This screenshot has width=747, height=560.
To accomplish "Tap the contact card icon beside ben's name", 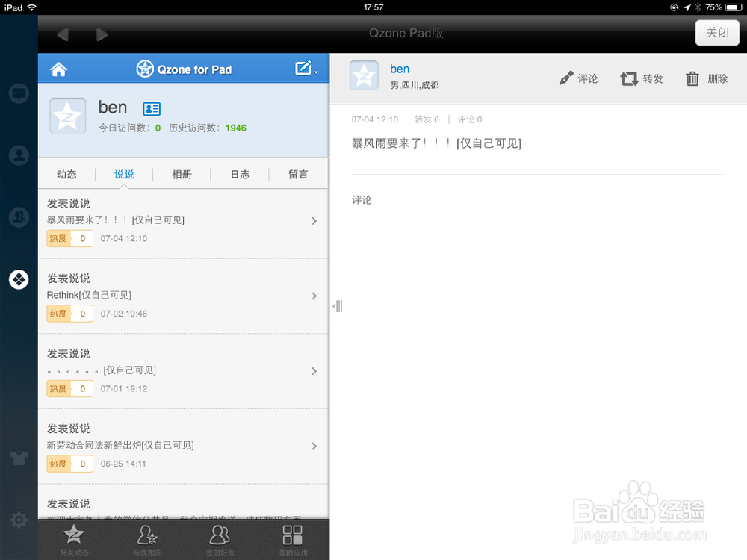I will click(x=152, y=109).
